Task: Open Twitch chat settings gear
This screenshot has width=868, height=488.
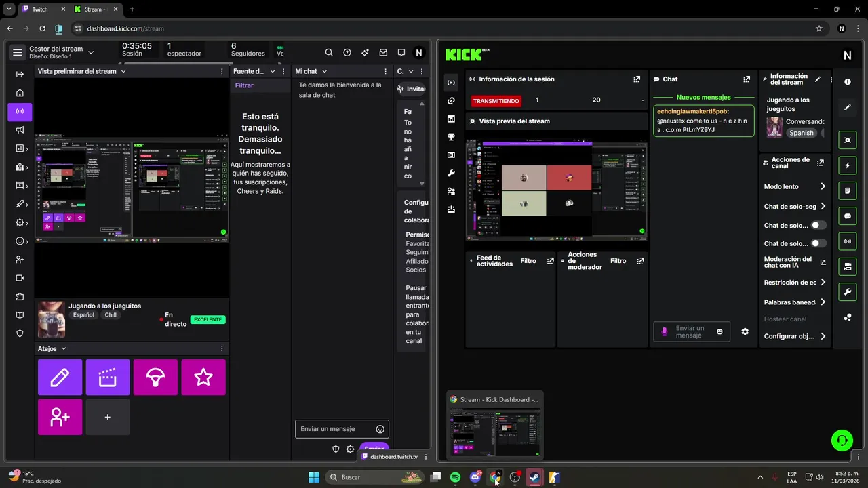Action: point(350,449)
